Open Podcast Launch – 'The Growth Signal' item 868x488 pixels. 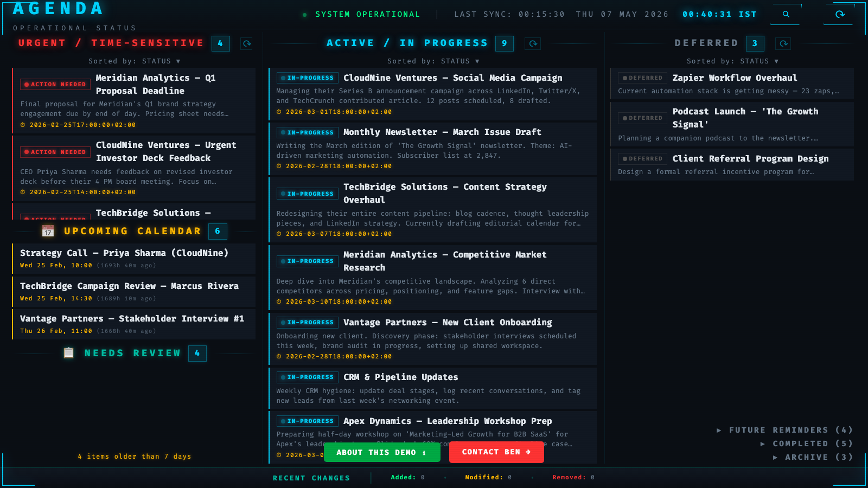click(732, 124)
